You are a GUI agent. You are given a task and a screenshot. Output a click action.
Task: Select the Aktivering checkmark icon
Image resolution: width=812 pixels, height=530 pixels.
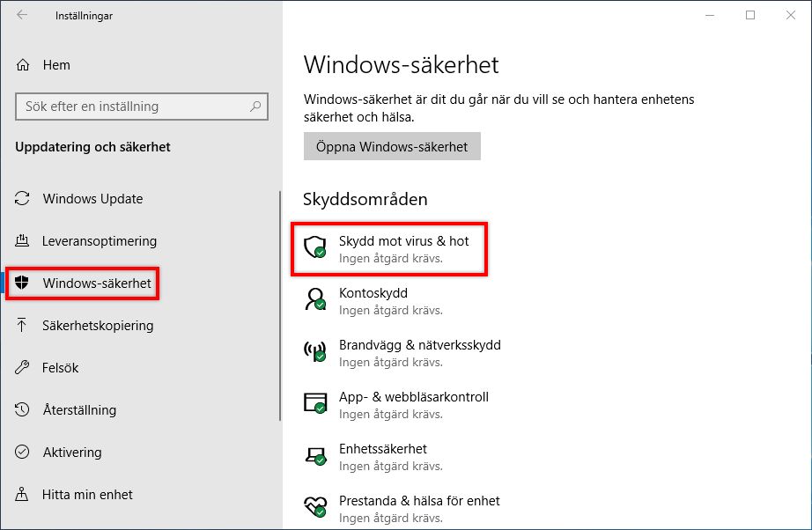coord(19,453)
